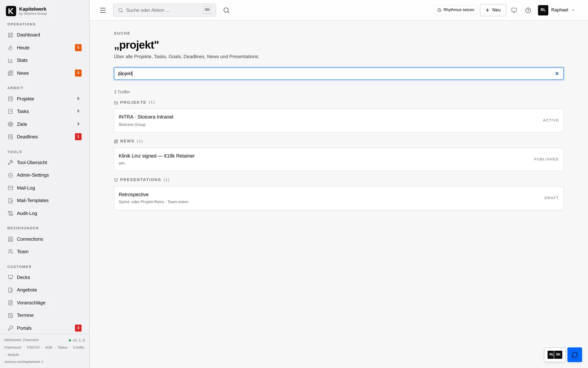Click the RL avatar in top bar
588x368 pixels.
pos(543,10)
